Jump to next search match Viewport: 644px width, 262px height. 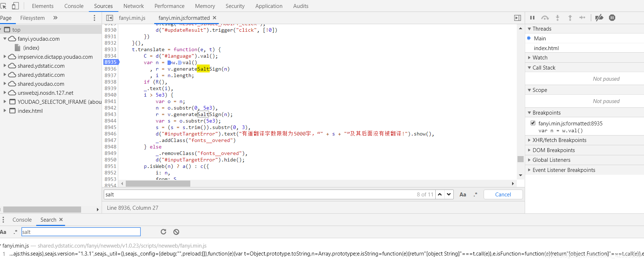click(449, 194)
